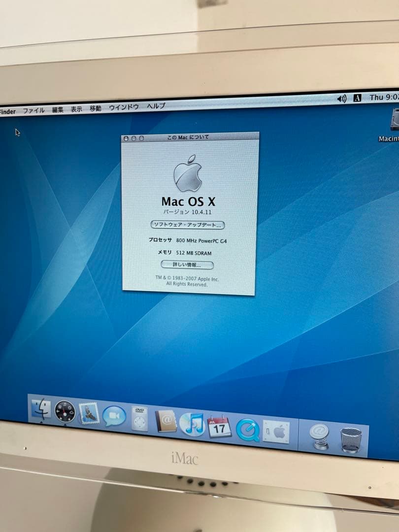The image size is (399, 532).
Task: Open the volume control in the menu bar
Action: [340, 98]
